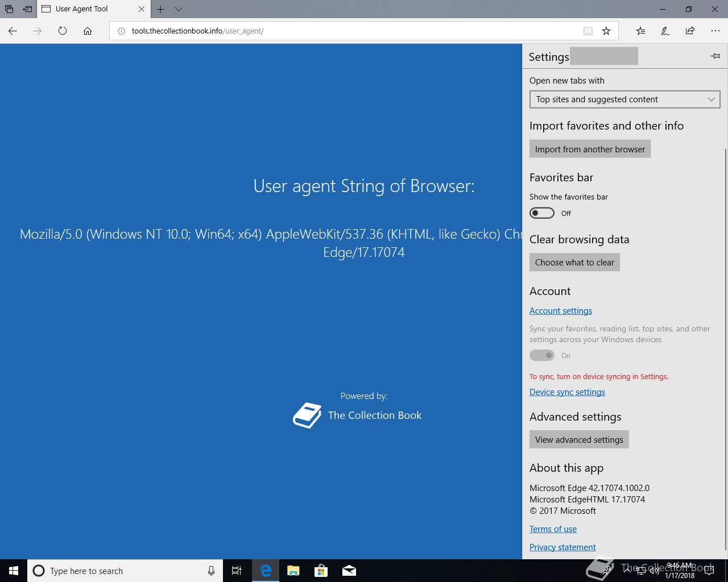Click 'Microsoft Edge 42.17074.1002.0' version text

pos(589,488)
